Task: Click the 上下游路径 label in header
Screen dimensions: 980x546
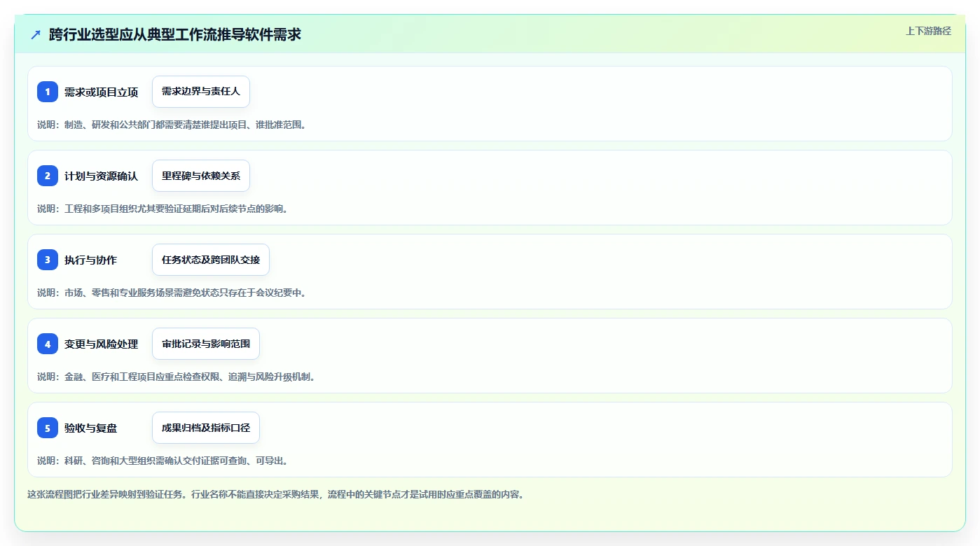Action: click(928, 31)
